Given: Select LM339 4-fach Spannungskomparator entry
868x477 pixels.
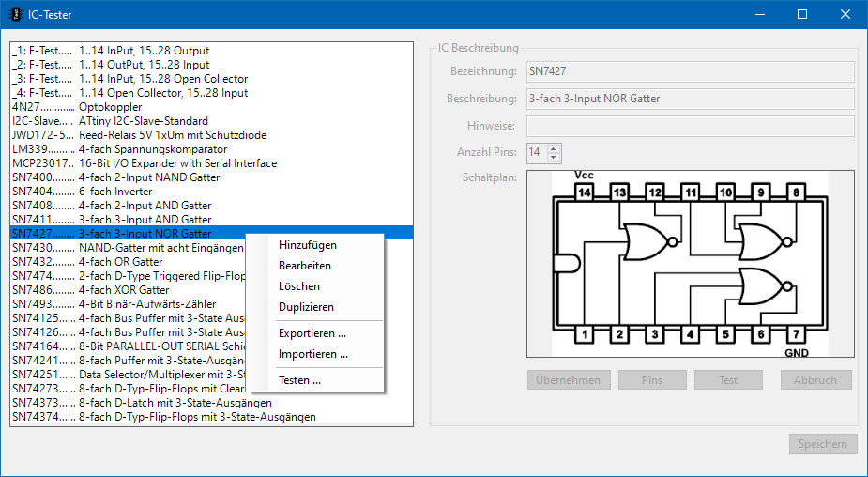Looking at the screenshot, I should (211, 149).
